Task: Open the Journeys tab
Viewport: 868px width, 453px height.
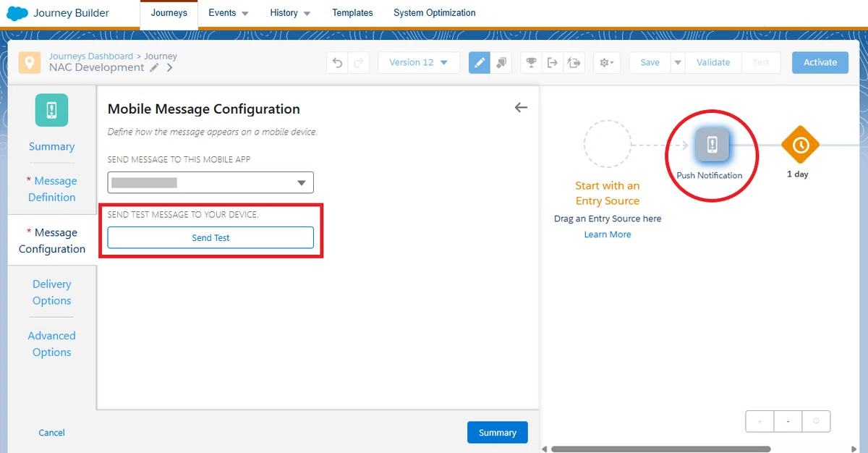Action: [x=169, y=13]
